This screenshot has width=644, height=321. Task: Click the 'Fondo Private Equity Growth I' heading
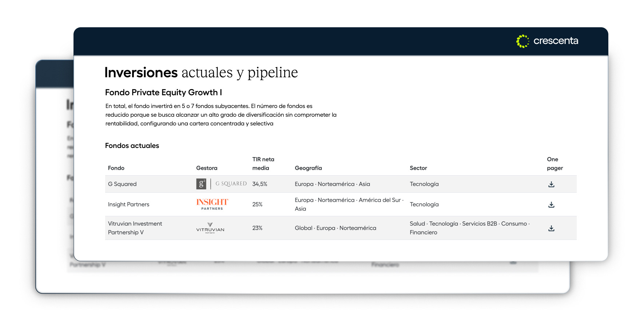(x=163, y=92)
